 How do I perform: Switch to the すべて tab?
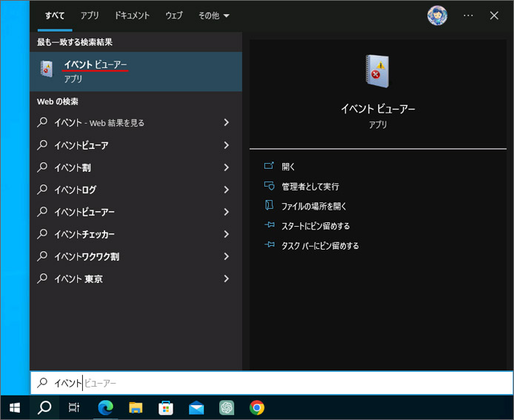pos(55,16)
